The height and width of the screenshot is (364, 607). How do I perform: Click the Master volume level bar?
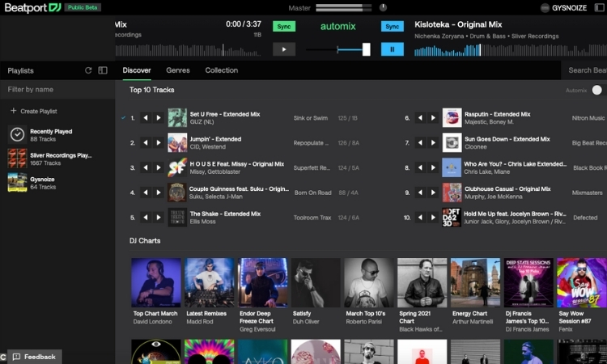click(x=343, y=7)
